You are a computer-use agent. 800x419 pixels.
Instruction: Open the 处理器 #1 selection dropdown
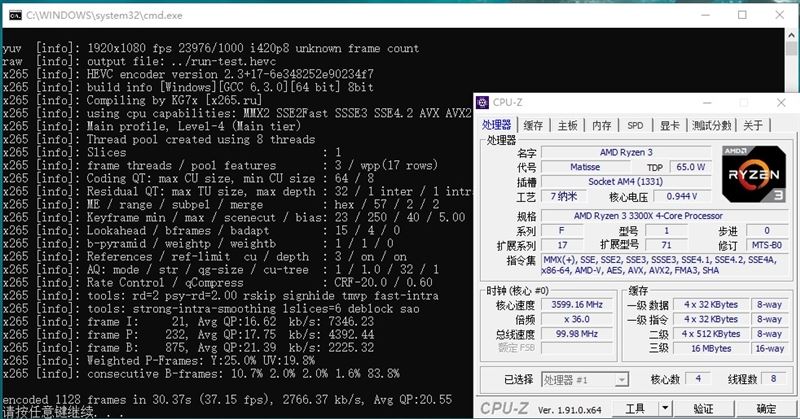click(585, 380)
